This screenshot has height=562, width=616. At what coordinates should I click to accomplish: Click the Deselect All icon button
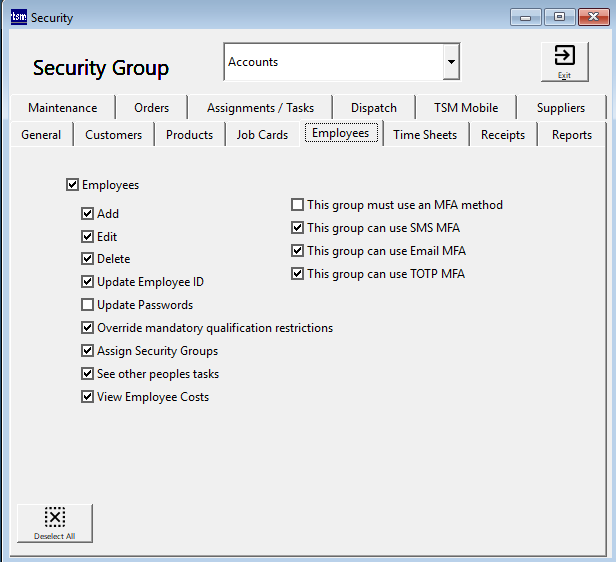[x=55, y=522]
